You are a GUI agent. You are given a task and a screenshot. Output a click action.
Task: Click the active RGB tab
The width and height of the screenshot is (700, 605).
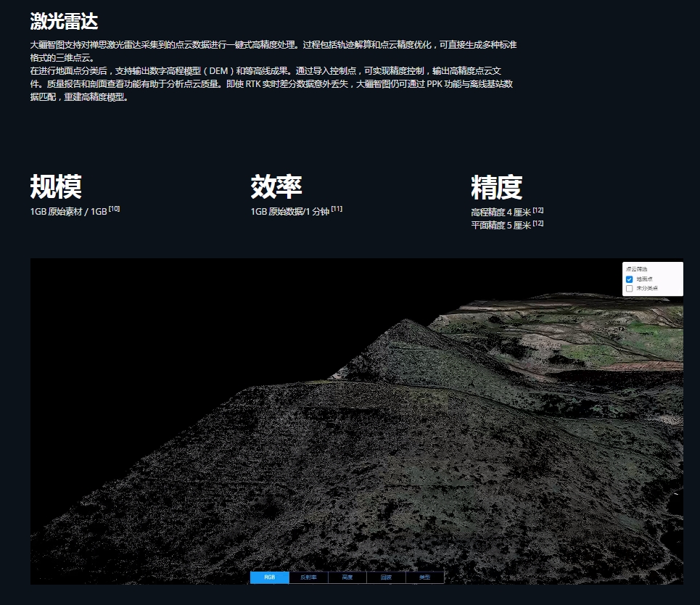click(x=269, y=577)
